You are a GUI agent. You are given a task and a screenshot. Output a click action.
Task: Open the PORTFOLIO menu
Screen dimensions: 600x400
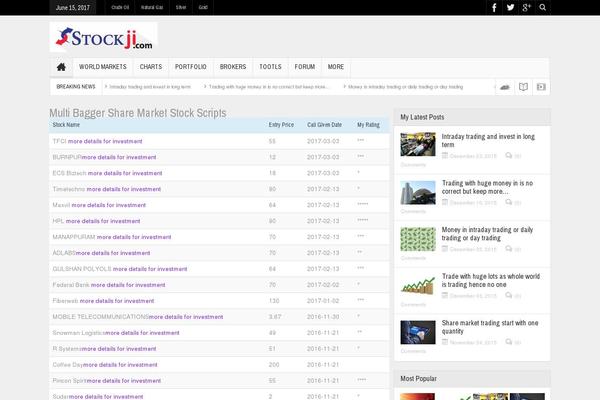coord(191,67)
